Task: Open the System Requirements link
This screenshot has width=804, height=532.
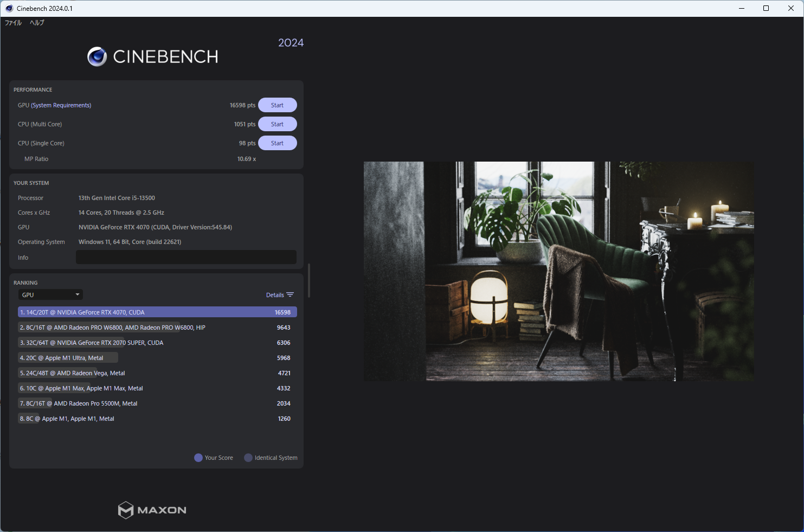Action: coord(61,105)
